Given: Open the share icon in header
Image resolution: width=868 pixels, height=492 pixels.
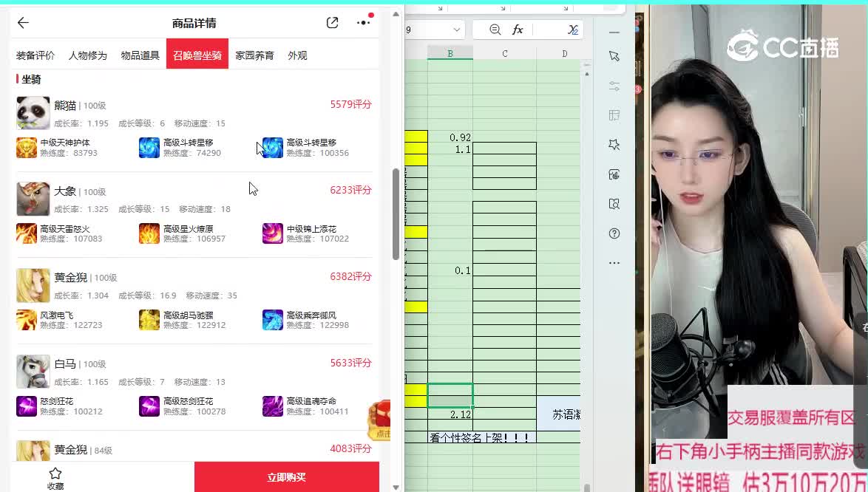Looking at the screenshot, I should 332,23.
